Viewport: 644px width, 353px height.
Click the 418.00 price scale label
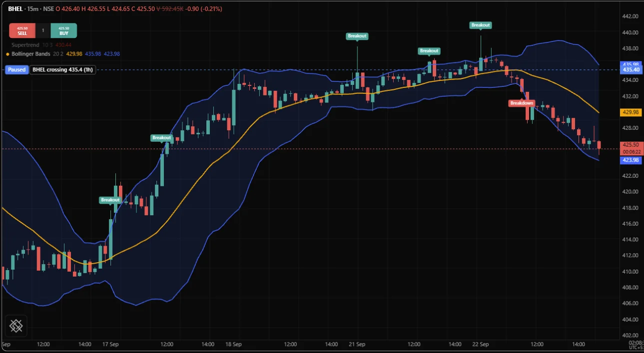pos(631,208)
